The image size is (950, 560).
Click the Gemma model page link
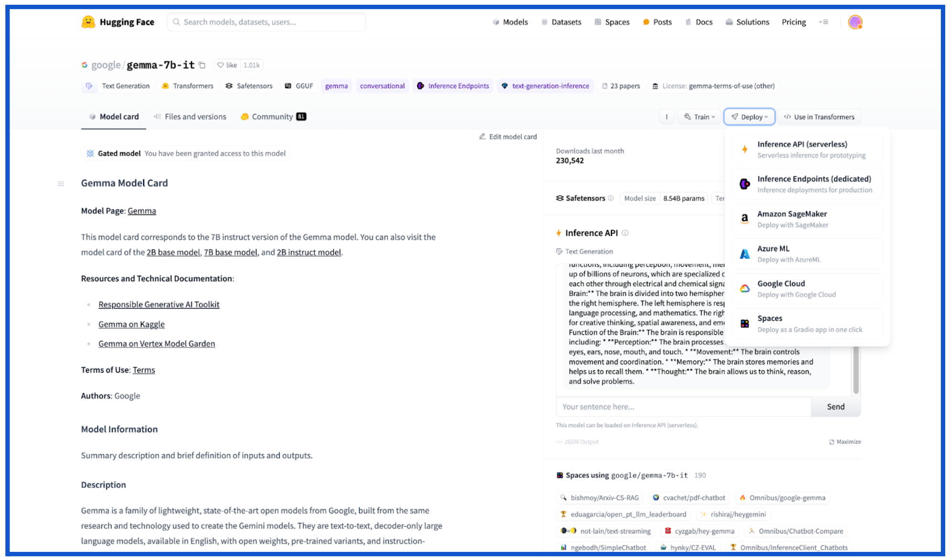(x=141, y=211)
